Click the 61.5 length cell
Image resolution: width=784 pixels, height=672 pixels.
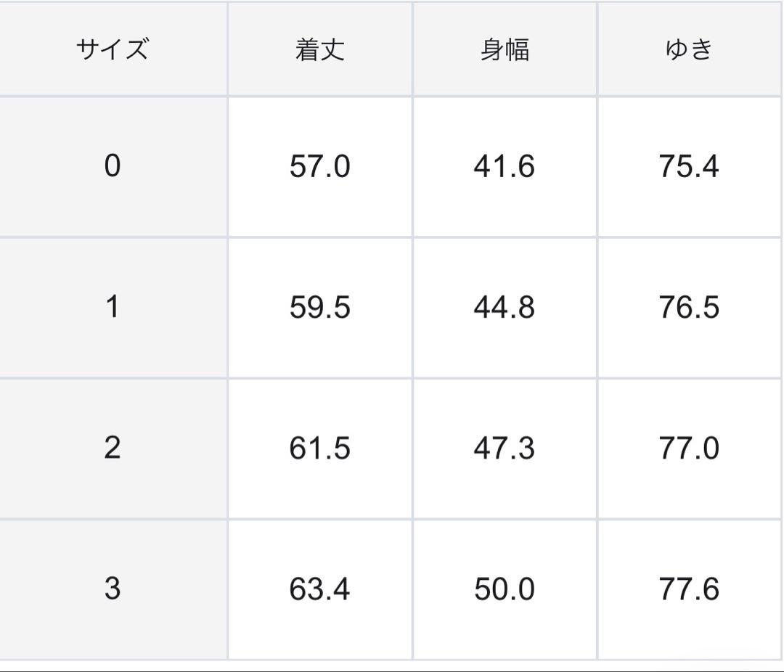pos(319,448)
